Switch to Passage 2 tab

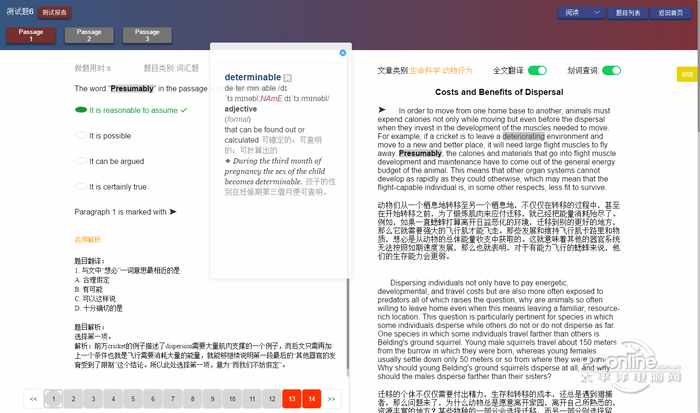pos(89,35)
